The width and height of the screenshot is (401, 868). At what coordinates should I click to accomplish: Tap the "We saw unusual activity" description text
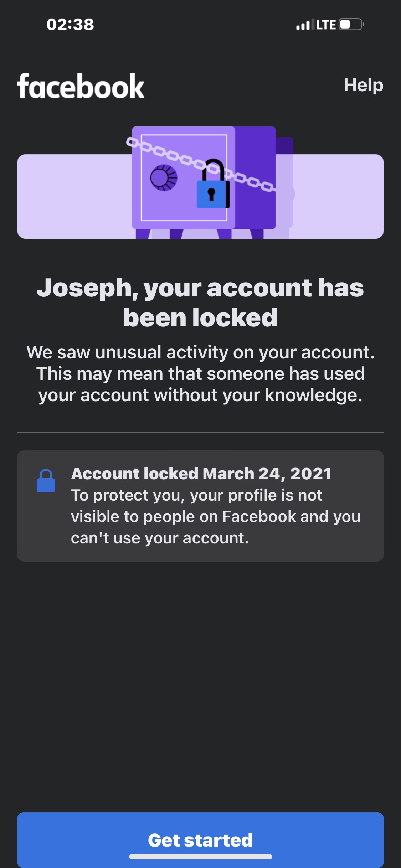point(200,373)
